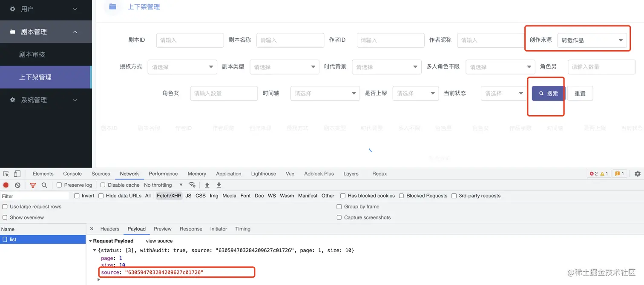Screen dimensions: 644x285
Task: Click the red errors count badge
Action: click(x=593, y=174)
